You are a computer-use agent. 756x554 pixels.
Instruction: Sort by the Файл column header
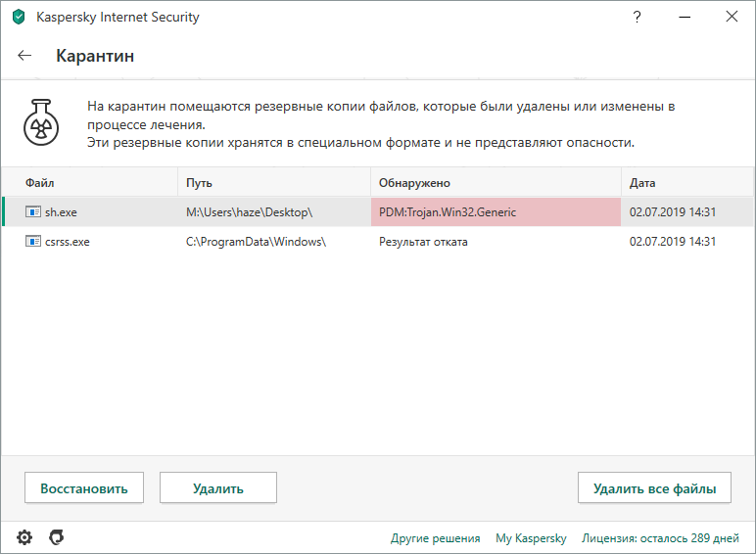(39, 183)
